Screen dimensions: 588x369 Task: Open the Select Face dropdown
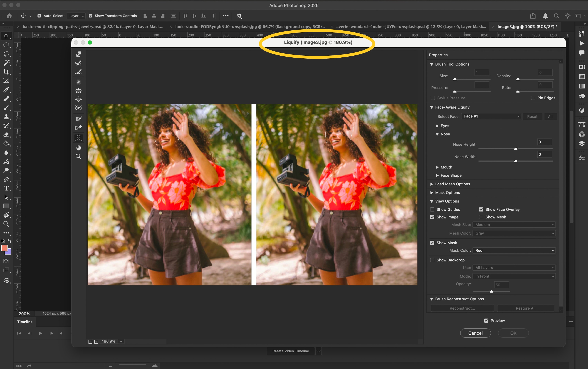pos(491,116)
